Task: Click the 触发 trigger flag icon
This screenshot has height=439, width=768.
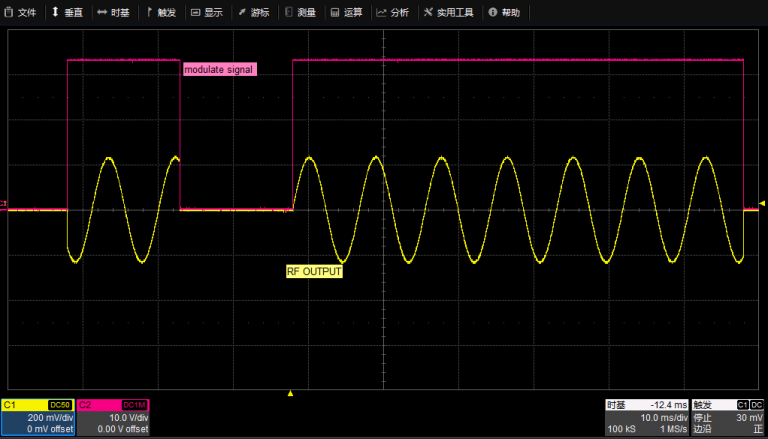Action: coord(149,13)
